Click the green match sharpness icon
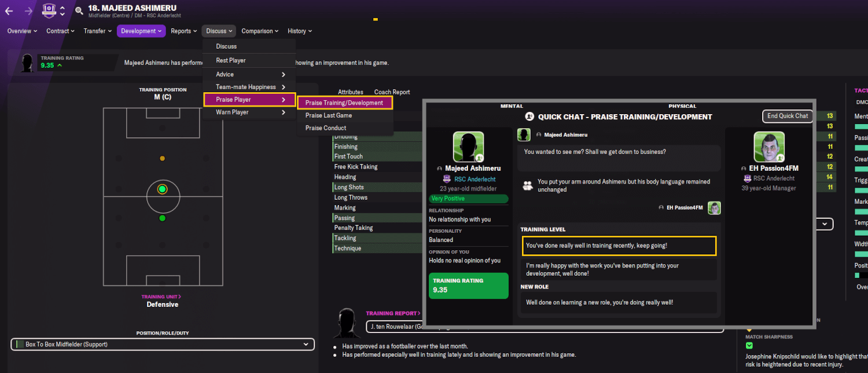868x373 pixels. [749, 346]
